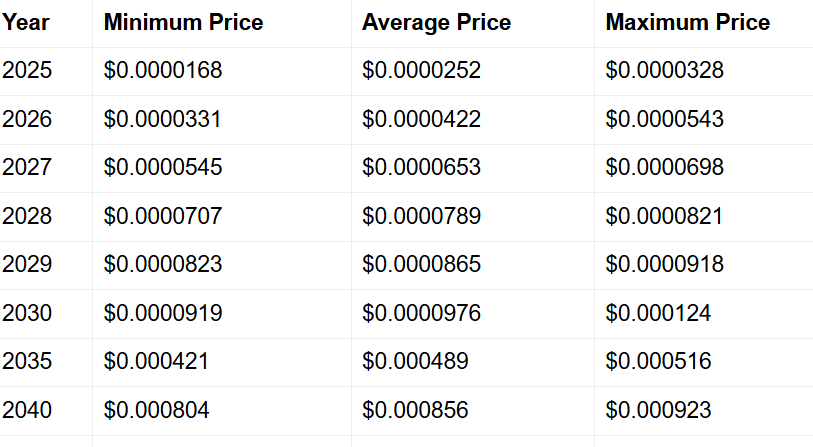
Task: Select the 2025 year cell
Action: click(x=27, y=70)
